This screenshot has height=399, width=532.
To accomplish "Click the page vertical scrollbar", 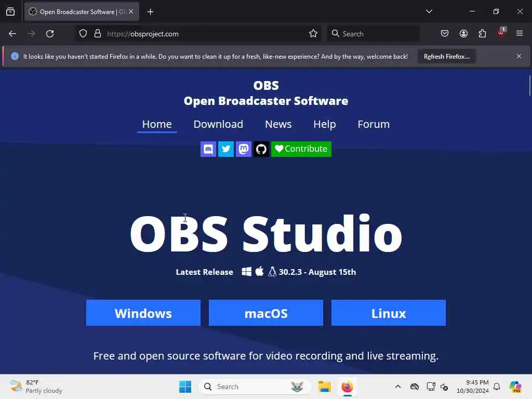I will point(529,86).
